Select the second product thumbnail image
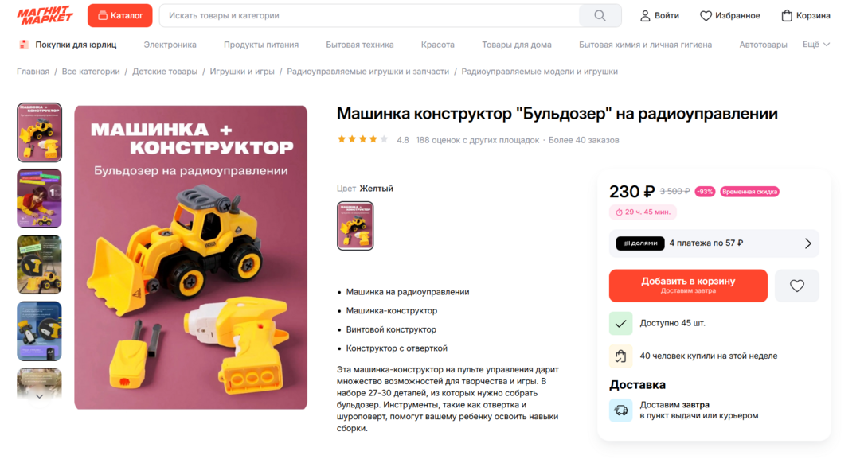The width and height of the screenshot is (868, 463). coord(39,198)
